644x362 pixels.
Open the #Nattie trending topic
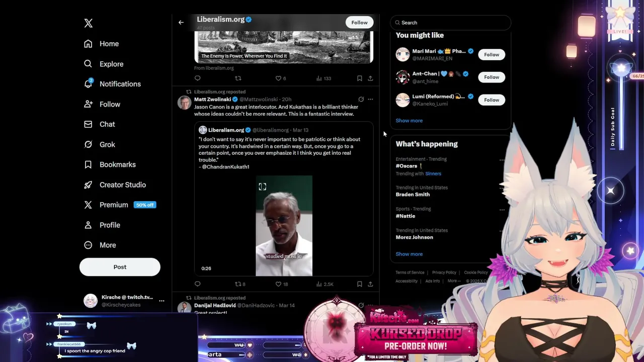(406, 216)
